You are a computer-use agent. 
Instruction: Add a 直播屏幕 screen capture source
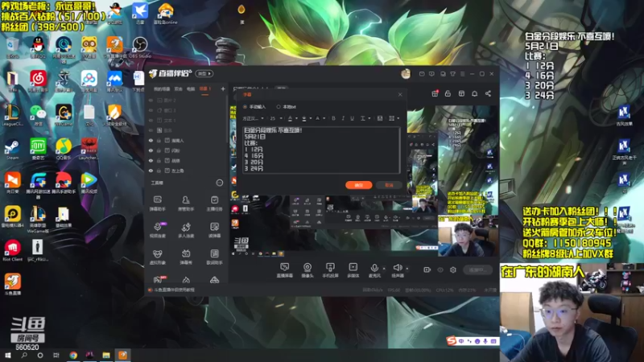point(284,270)
